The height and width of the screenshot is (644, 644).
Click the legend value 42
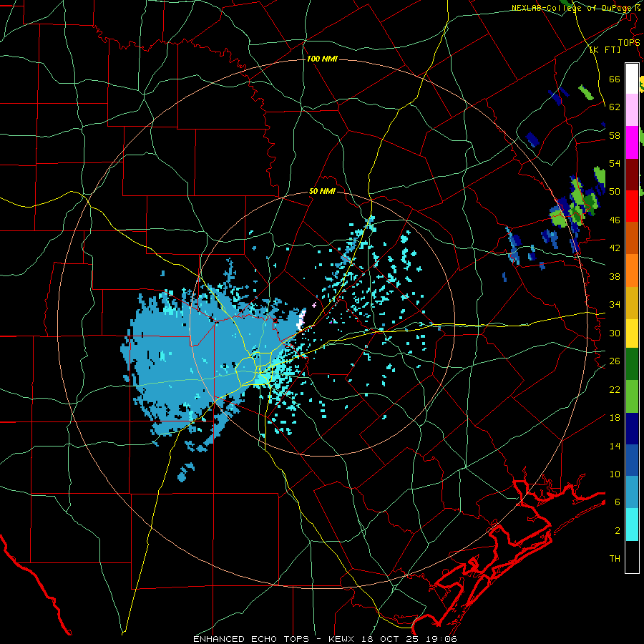pos(615,248)
